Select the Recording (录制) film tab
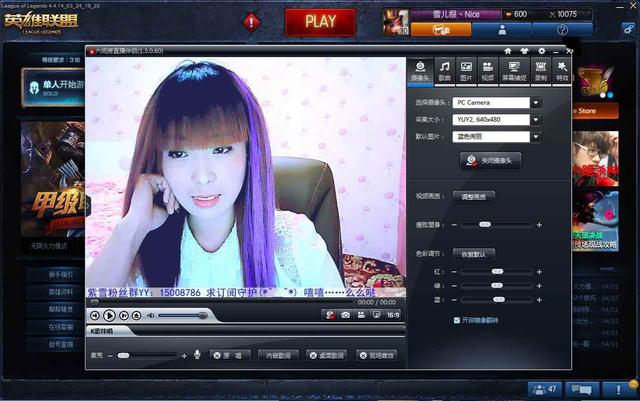 click(540, 71)
